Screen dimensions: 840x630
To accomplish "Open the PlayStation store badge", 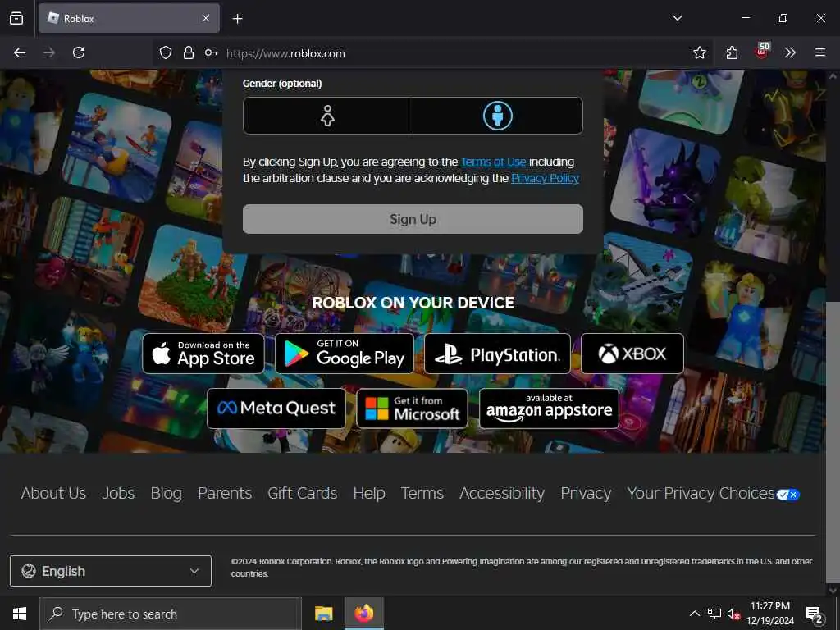I will point(497,354).
